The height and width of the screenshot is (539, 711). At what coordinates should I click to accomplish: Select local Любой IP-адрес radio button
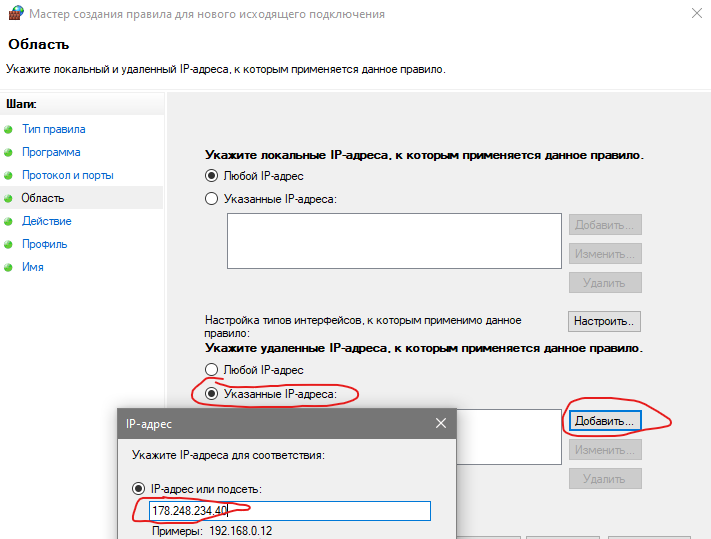click(x=211, y=175)
